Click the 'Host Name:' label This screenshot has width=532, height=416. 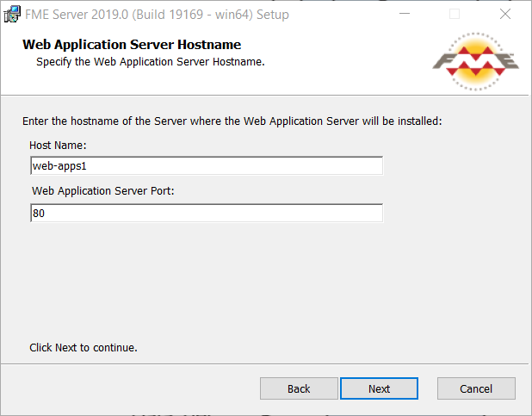(58, 146)
